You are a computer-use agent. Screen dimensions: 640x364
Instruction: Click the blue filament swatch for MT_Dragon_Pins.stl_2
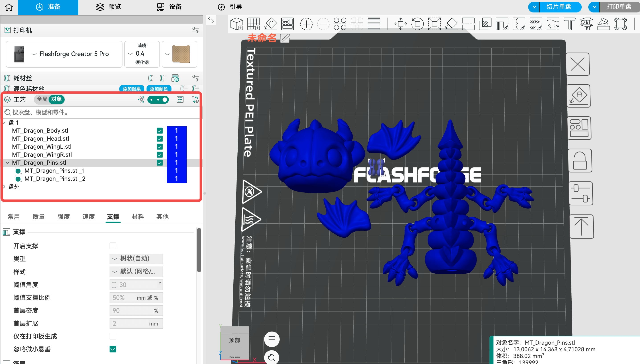(177, 178)
